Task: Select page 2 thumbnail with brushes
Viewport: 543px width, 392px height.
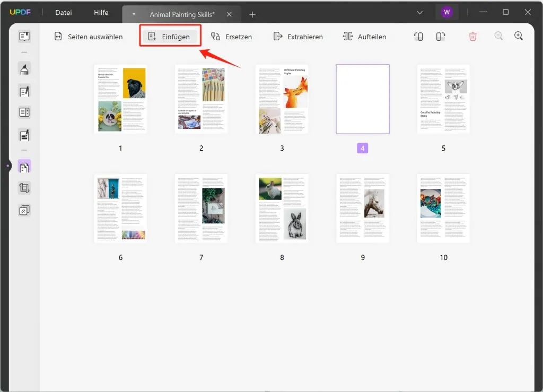Action: tap(201, 99)
